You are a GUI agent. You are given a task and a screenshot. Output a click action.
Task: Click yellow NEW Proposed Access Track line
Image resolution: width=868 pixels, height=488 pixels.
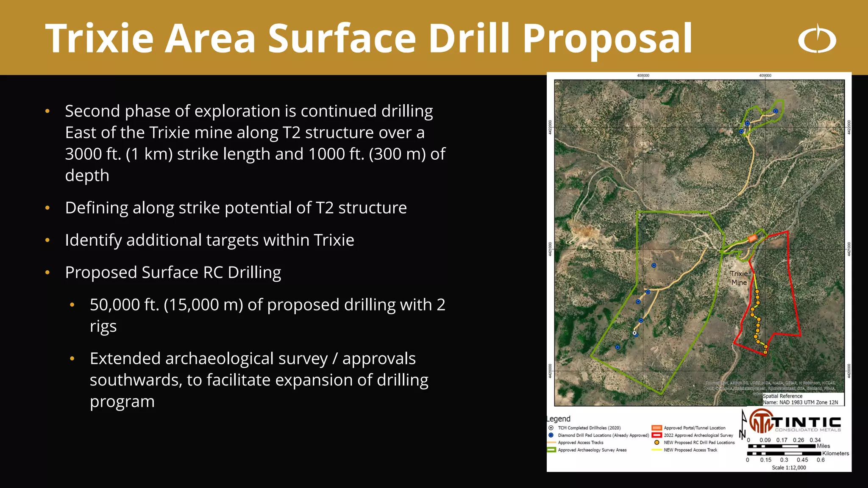pyautogui.click(x=657, y=450)
